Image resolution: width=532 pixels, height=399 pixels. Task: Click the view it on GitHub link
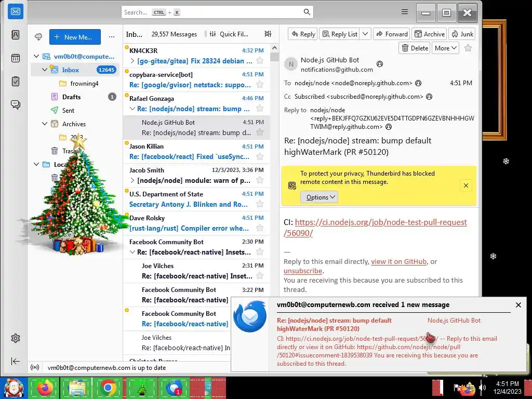pyautogui.click(x=398, y=262)
